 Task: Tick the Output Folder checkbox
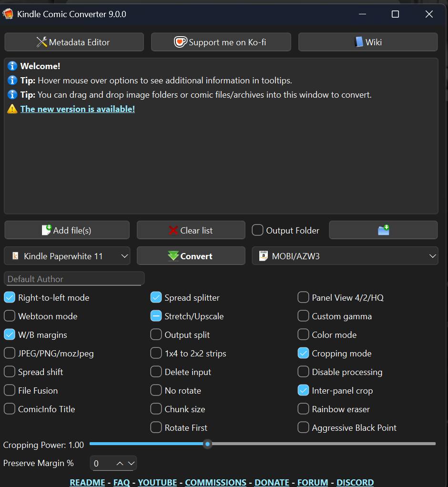(x=257, y=230)
